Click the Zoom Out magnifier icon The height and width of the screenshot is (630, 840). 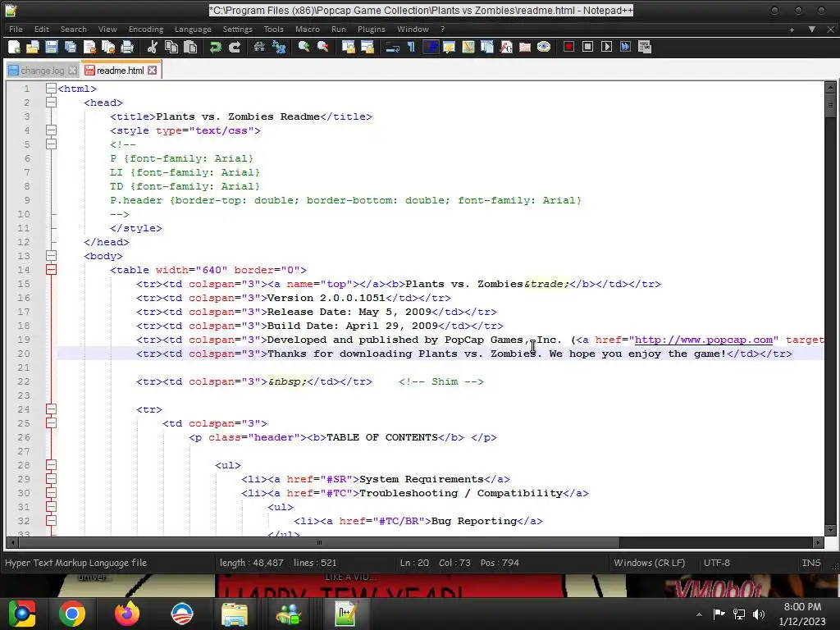[x=322, y=47]
